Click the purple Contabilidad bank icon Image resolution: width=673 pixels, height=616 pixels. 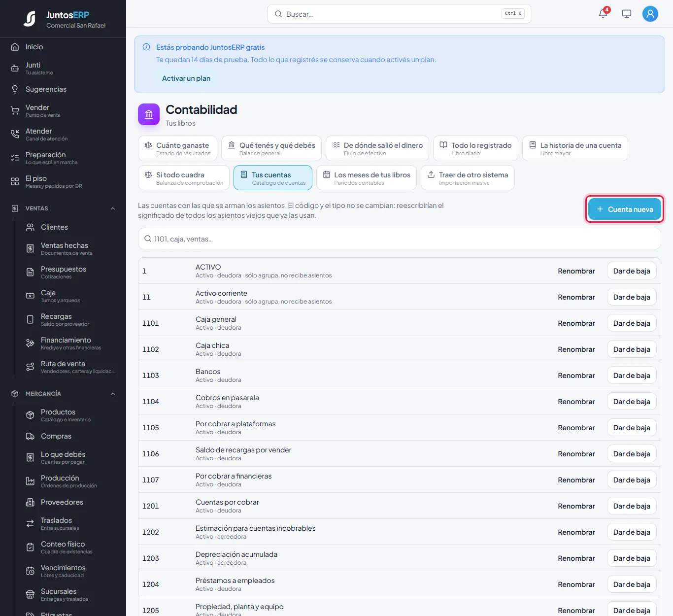(x=149, y=114)
